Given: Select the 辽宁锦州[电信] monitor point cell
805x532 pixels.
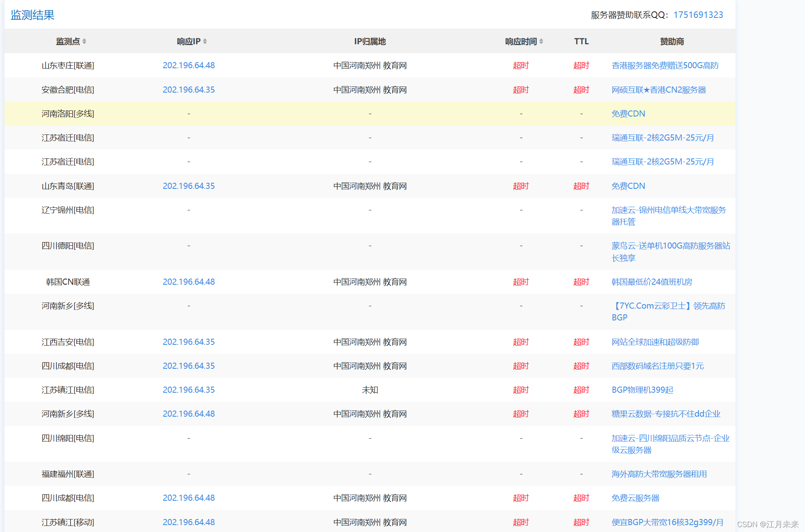Looking at the screenshot, I should 68,210.
